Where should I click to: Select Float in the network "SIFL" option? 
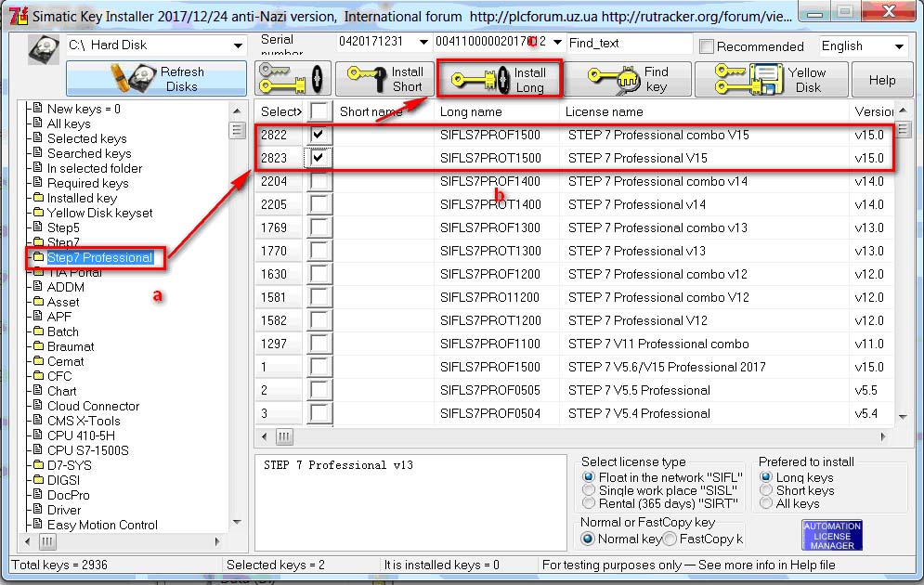tap(589, 477)
